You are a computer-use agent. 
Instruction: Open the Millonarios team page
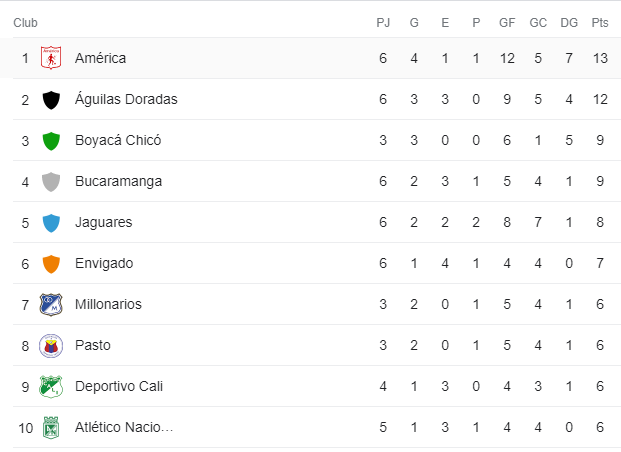pos(108,304)
